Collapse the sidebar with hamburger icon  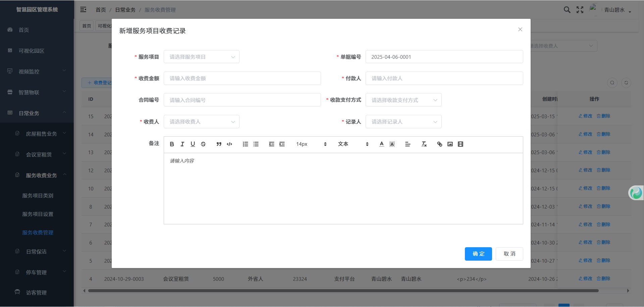[83, 10]
